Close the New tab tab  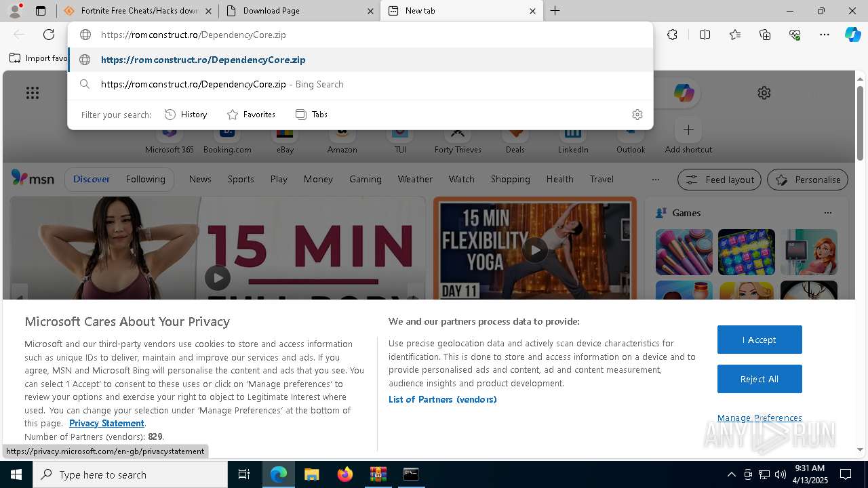pos(532,11)
